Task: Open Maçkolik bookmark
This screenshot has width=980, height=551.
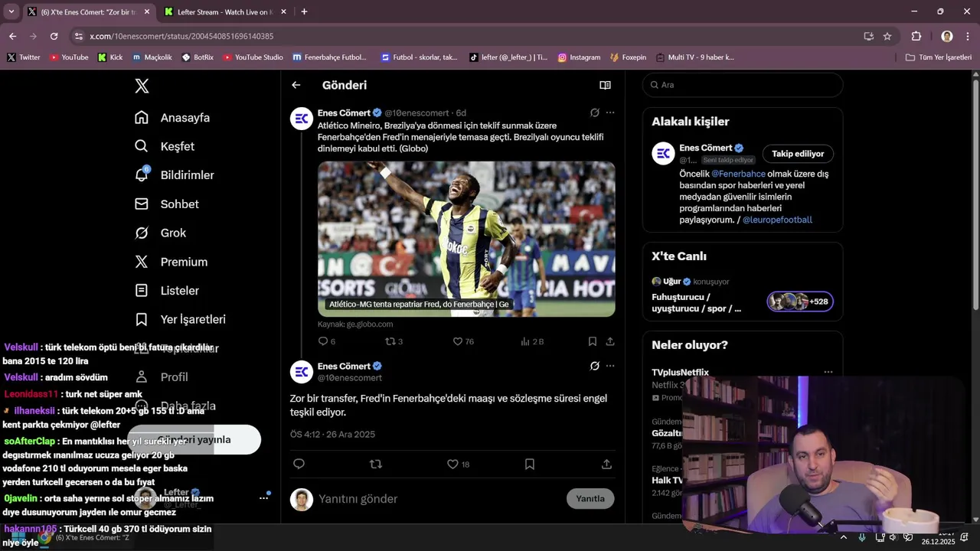Action: tap(152, 57)
